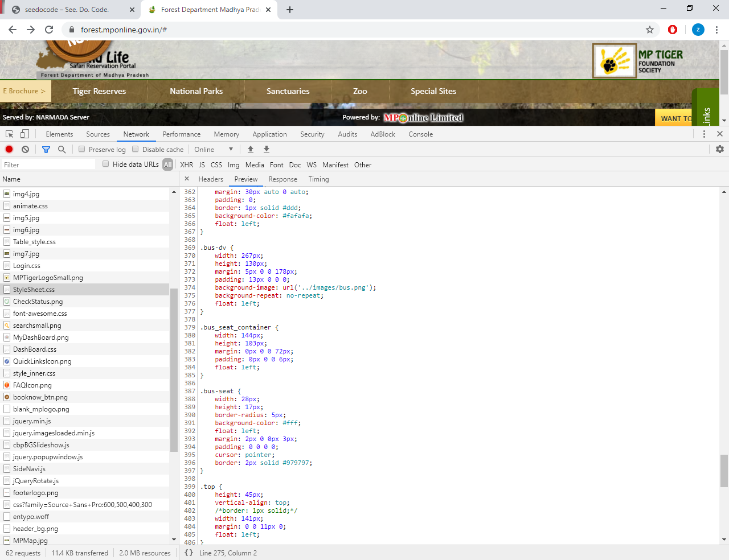This screenshot has height=560, width=729.
Task: Click the preview pane scrollbar thumb
Action: 724,471
